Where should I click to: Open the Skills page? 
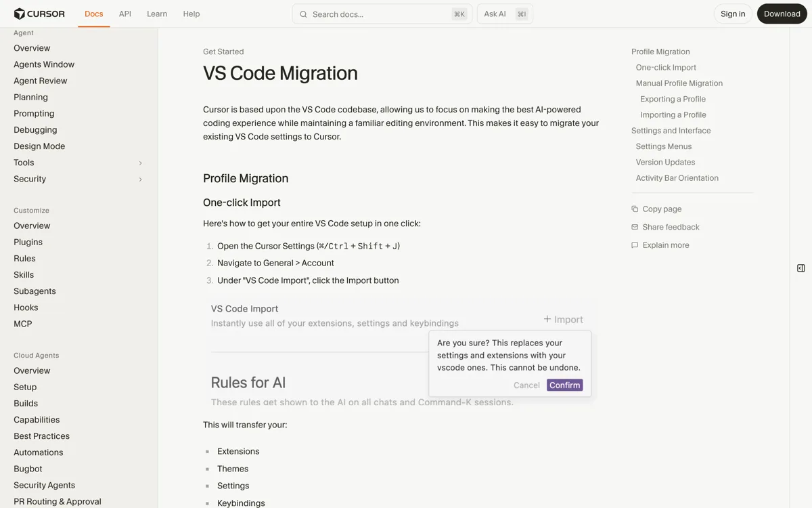(x=24, y=274)
